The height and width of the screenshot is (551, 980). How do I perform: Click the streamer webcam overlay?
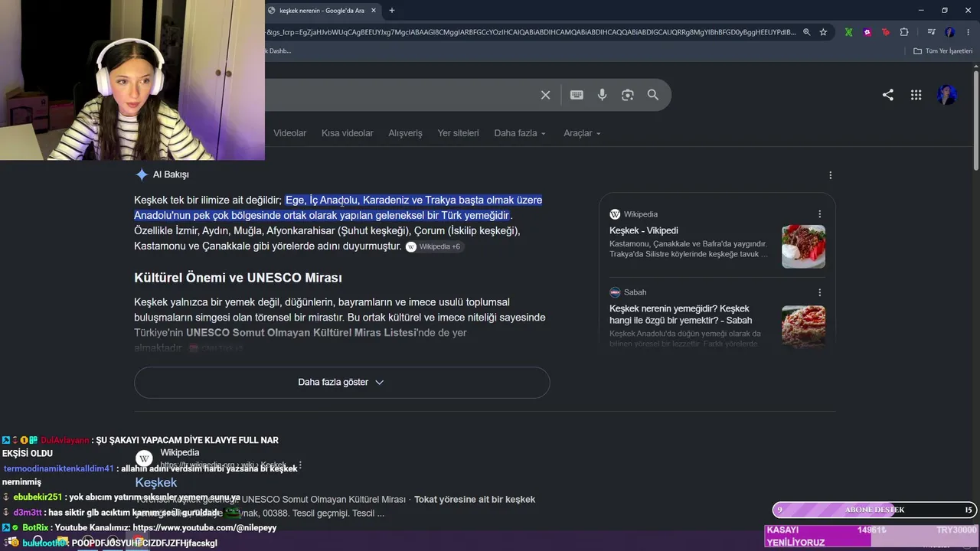(x=132, y=80)
